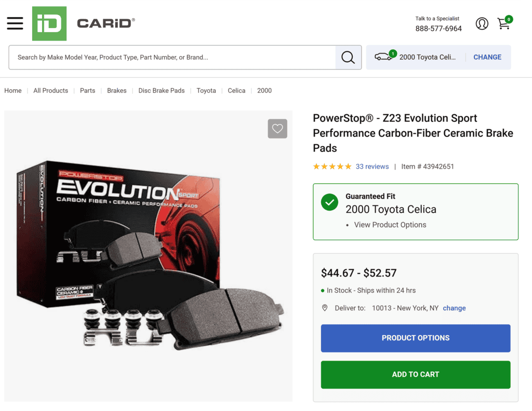Navigate to Disc Brake Pads breadcrumb
This screenshot has height=411, width=532.
tap(162, 90)
